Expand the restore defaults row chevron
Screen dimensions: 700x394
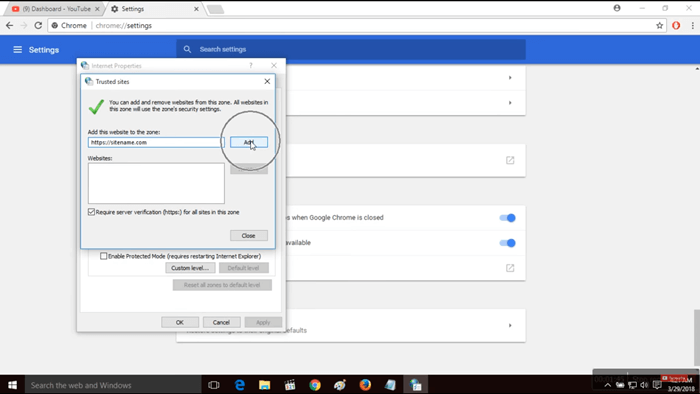pos(510,325)
